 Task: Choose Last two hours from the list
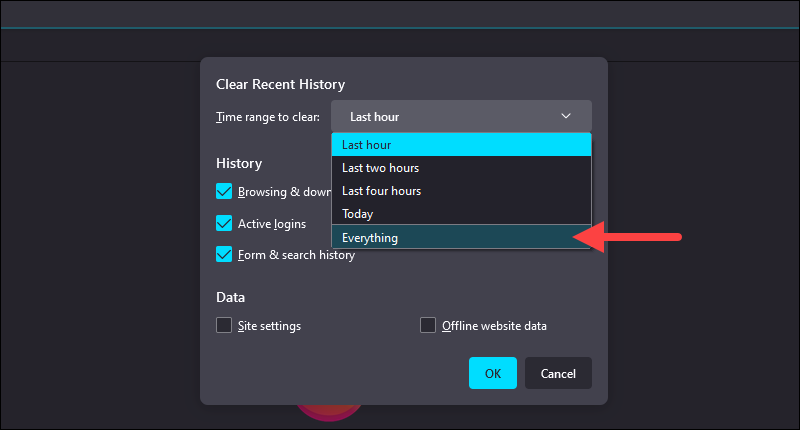click(x=461, y=168)
